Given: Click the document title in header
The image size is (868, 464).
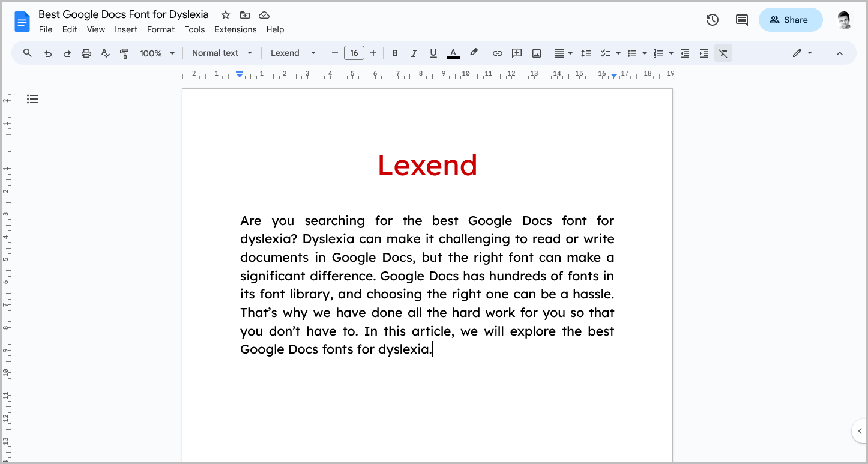Looking at the screenshot, I should (x=124, y=14).
